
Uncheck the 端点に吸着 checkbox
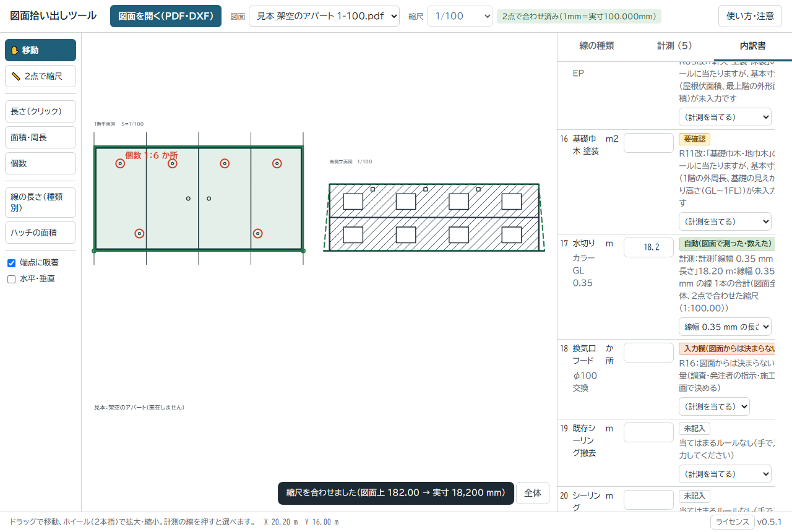tap(11, 263)
